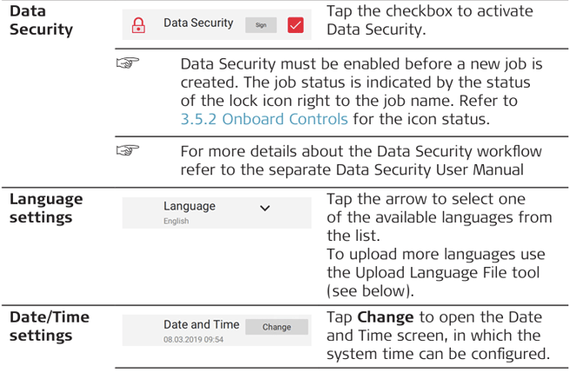583x392 pixels.
Task: Click the Date and Time label
Action: coord(201,324)
